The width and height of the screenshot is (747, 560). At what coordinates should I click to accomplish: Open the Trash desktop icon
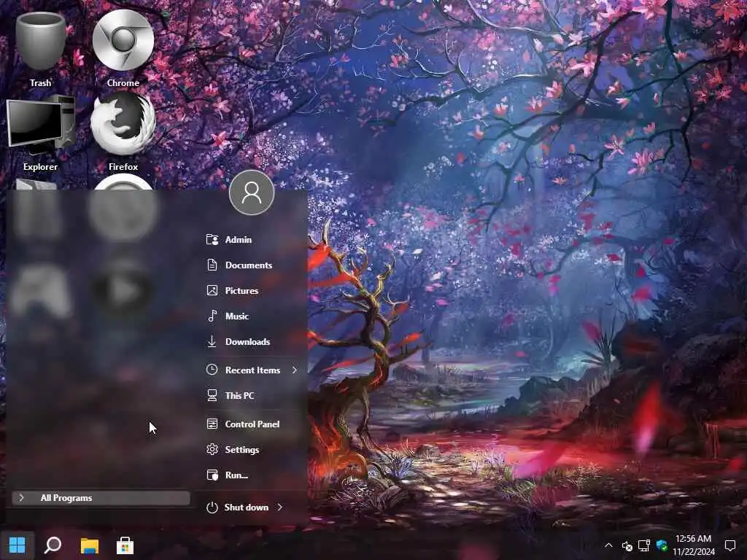click(41, 49)
